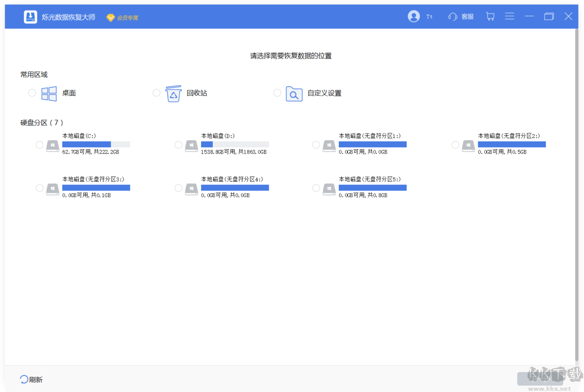
Task: Click the 桌面 desktop icon
Action: pos(49,93)
